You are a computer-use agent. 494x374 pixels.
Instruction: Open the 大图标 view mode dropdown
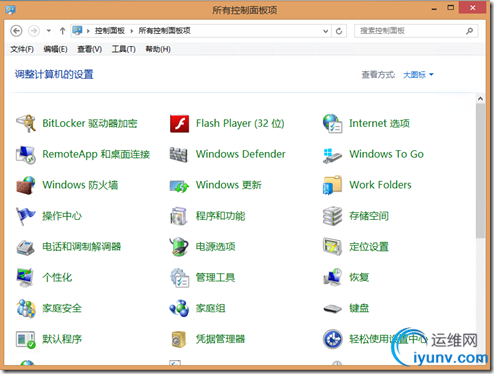coord(418,75)
